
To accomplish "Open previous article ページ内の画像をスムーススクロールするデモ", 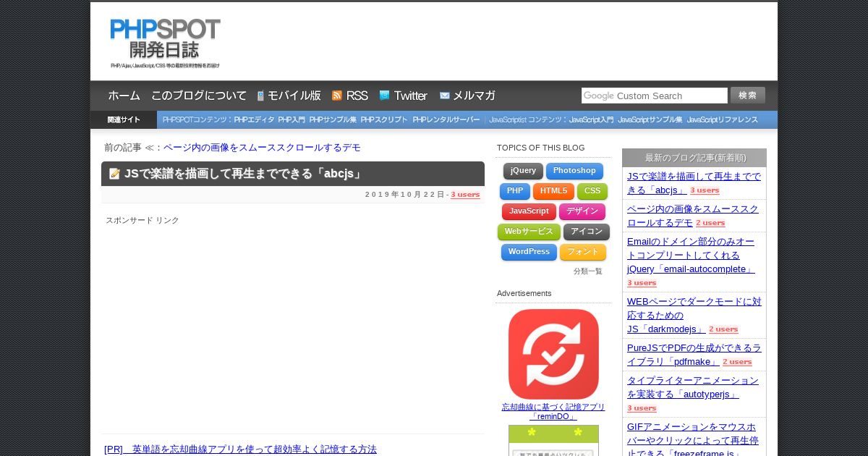I will tap(262, 148).
